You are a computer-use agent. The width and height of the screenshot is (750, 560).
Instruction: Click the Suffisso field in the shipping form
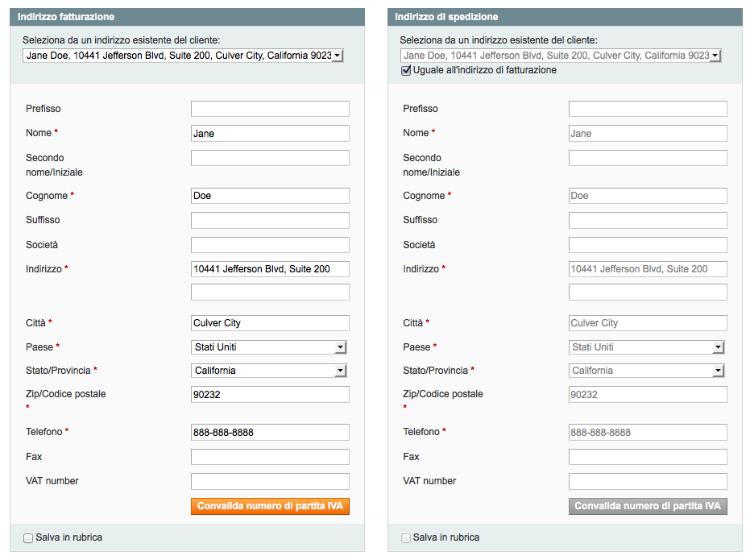tap(648, 219)
